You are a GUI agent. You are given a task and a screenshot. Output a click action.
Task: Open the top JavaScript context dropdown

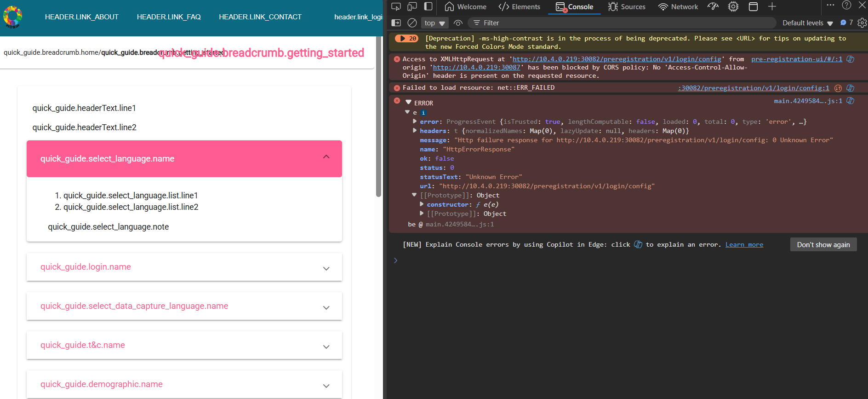[434, 23]
